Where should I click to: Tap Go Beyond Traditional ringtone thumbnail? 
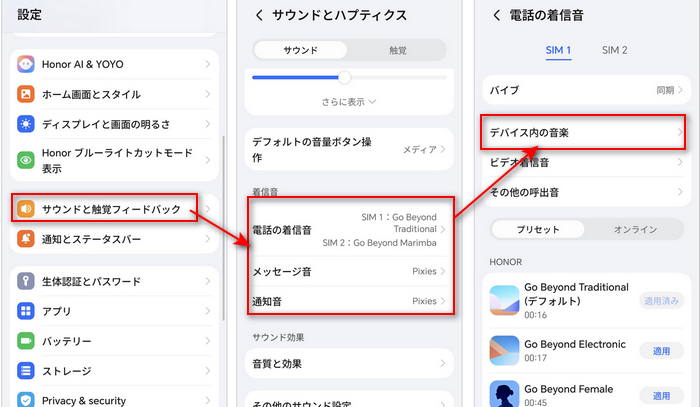pyautogui.click(x=504, y=300)
